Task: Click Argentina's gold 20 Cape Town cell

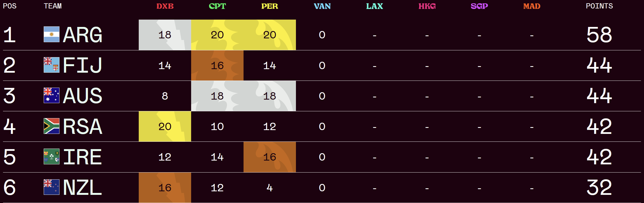Action: 217,35
